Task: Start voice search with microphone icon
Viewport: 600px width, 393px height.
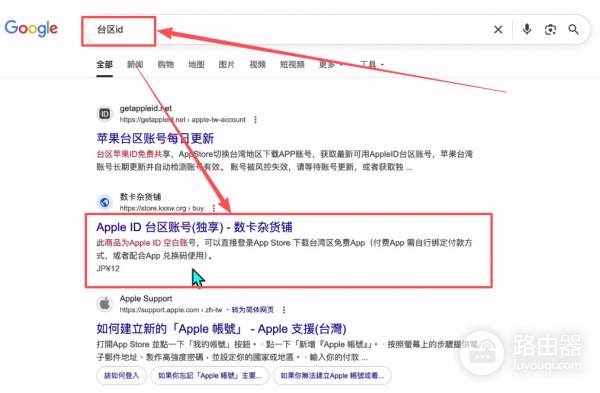Action: point(527,29)
